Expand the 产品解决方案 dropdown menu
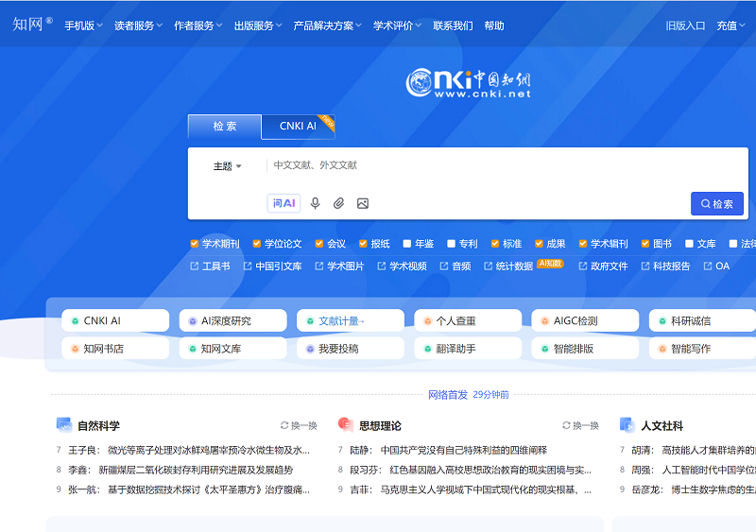The width and height of the screenshot is (756, 532). pos(328,26)
